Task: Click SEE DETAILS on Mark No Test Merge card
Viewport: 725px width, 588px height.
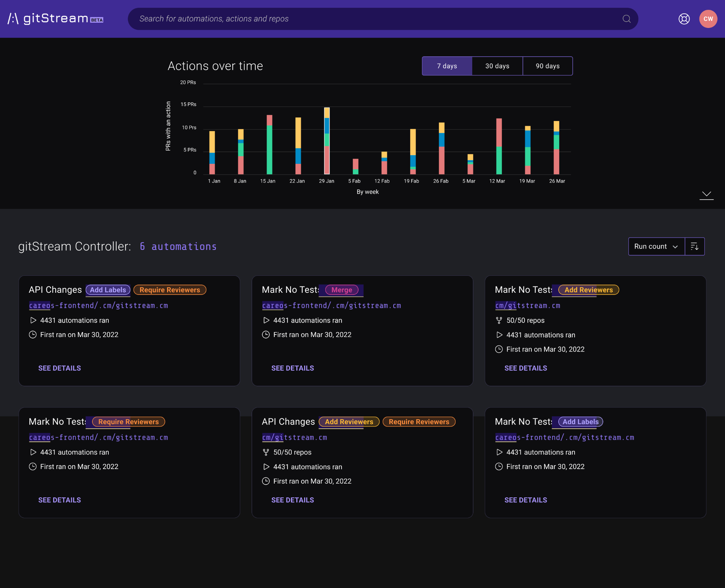Action: 293,368
